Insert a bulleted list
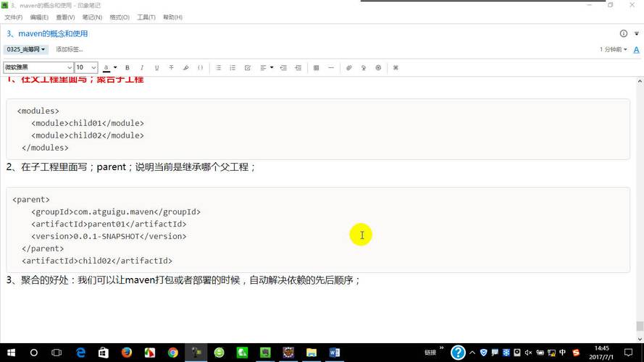The width and height of the screenshot is (644, 362). [x=218, y=68]
